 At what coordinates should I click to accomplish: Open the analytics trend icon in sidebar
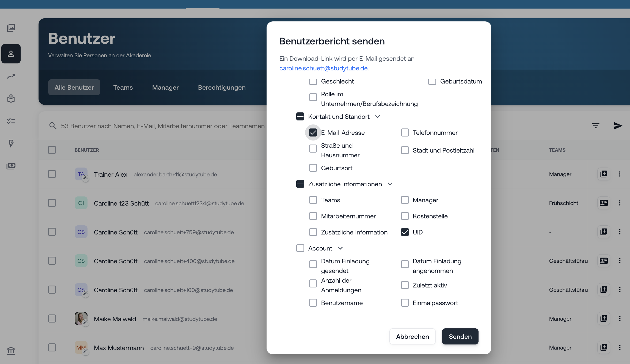click(x=11, y=76)
